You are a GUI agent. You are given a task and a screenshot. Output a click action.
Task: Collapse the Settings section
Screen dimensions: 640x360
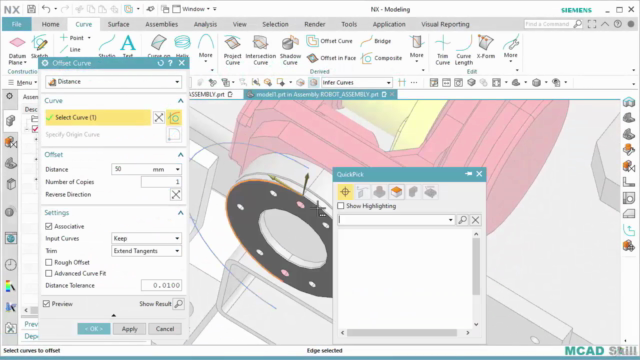click(180, 213)
